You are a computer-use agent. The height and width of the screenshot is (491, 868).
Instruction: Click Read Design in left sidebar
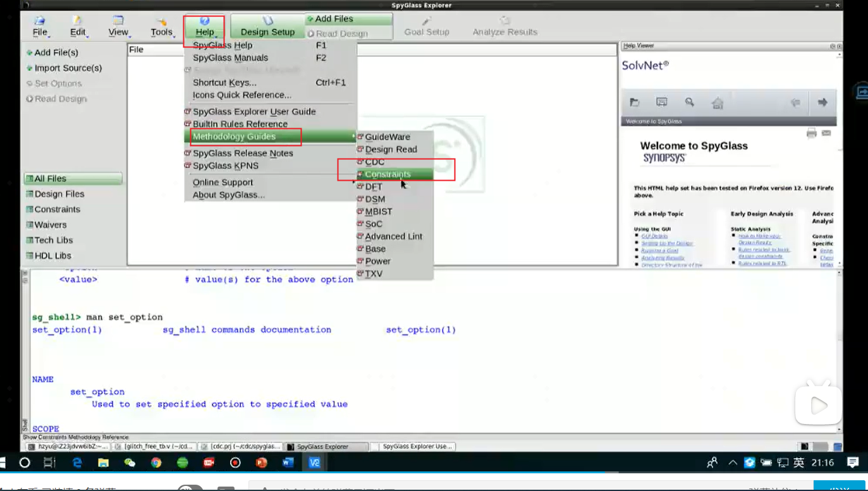pos(56,99)
